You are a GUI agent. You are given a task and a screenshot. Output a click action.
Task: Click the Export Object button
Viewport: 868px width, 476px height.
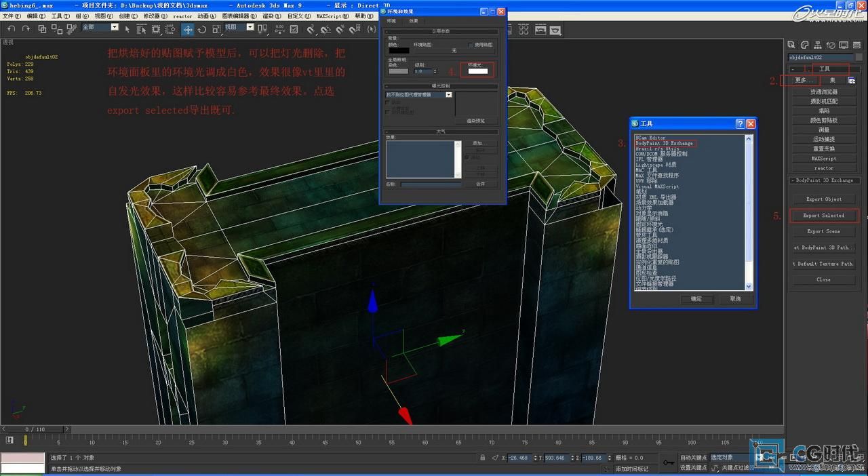pyautogui.click(x=824, y=199)
